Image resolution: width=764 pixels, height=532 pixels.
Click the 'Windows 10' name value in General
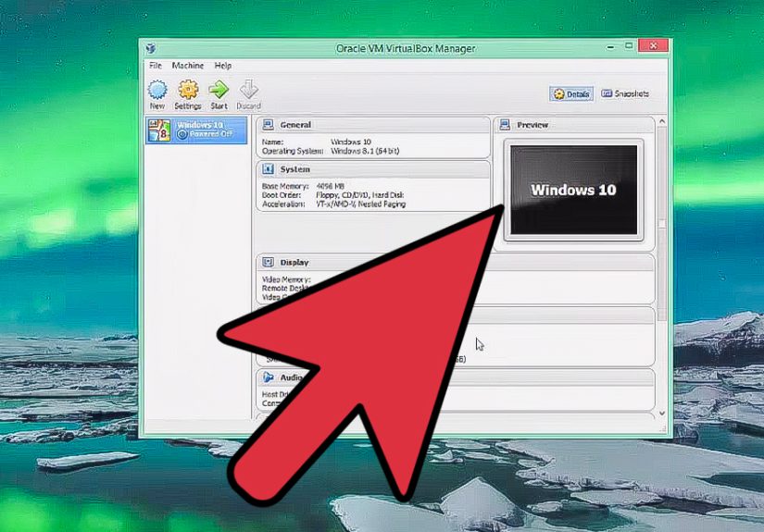tap(351, 142)
